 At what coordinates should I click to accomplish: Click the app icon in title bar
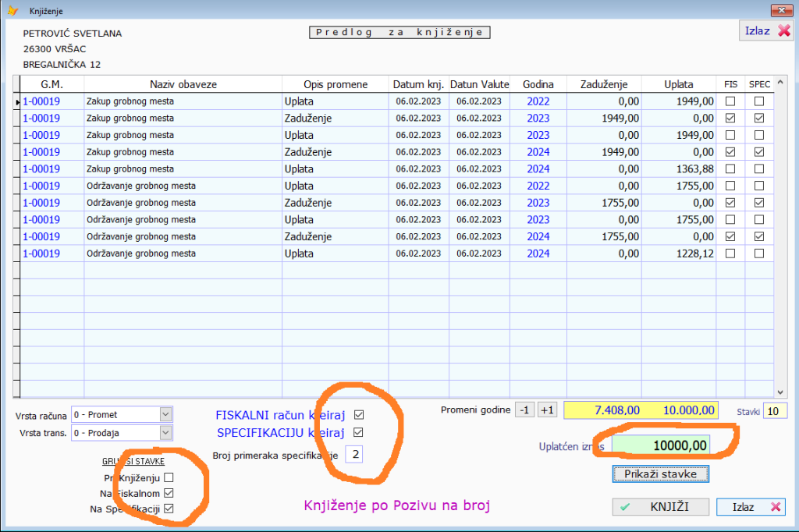(11, 11)
